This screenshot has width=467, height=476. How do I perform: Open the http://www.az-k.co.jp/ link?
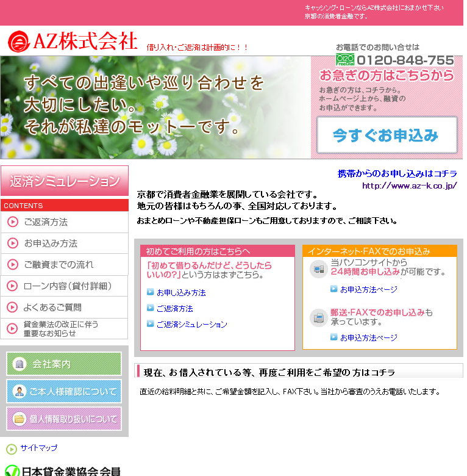(x=410, y=186)
